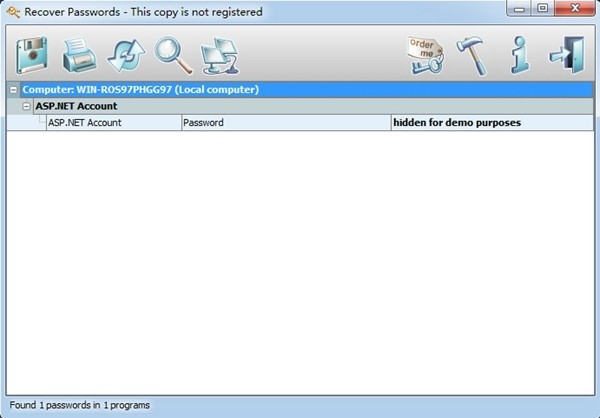Image resolution: width=600 pixels, height=418 pixels.
Task: Collapse the Computer WIN-ROS97PHGG97 node
Action: (x=13, y=90)
